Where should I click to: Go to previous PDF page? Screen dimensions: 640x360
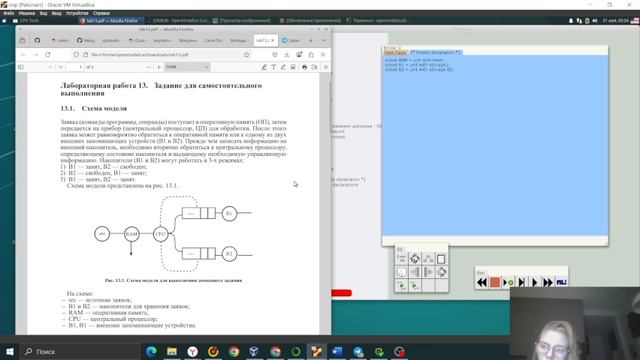[x=50, y=67]
